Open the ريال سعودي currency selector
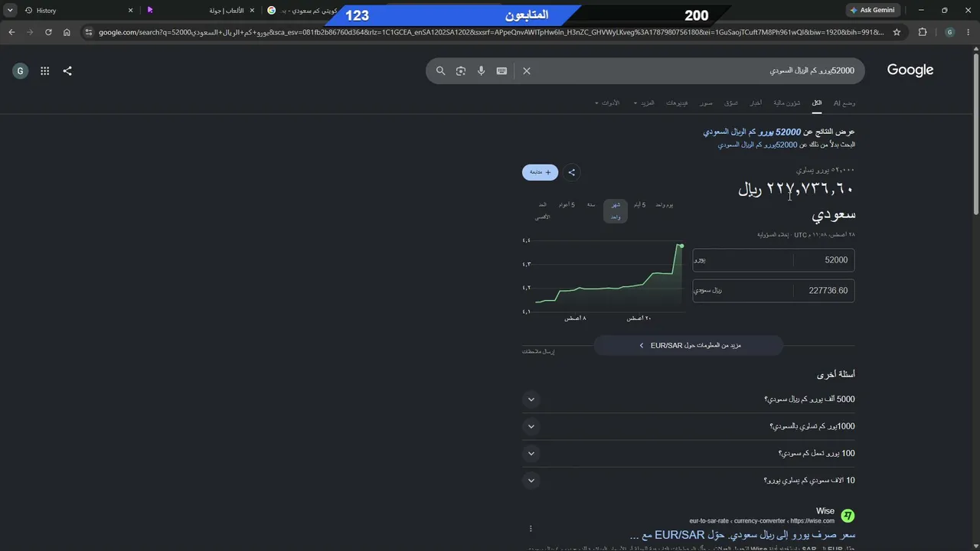980x551 pixels. 743,291
